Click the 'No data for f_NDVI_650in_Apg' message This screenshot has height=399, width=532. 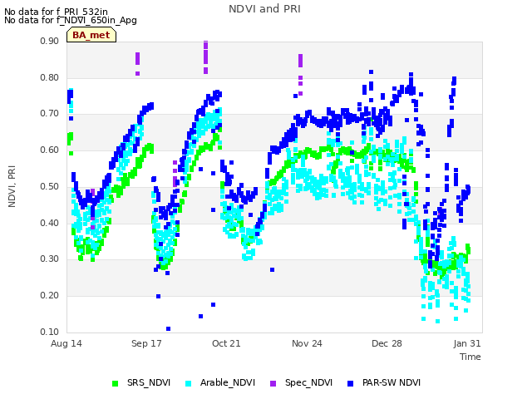coord(71,20)
